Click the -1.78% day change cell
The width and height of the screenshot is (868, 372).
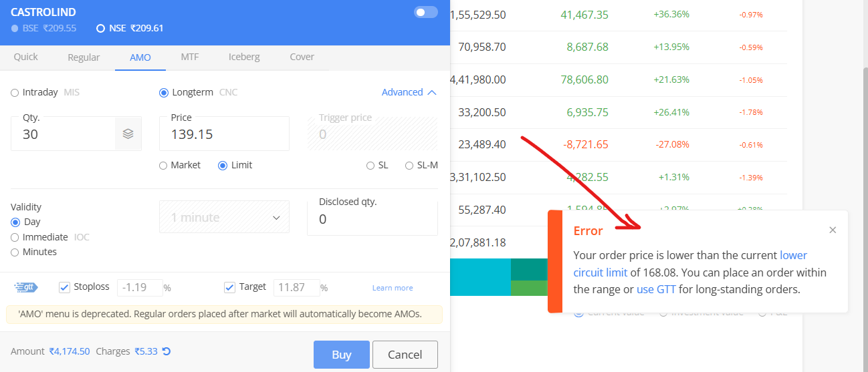point(751,112)
